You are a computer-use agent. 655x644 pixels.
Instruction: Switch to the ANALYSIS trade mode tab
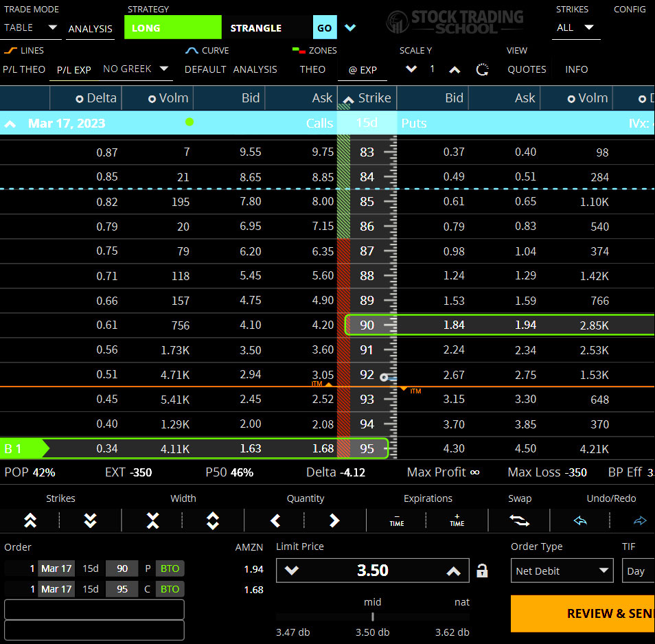pyautogui.click(x=90, y=29)
